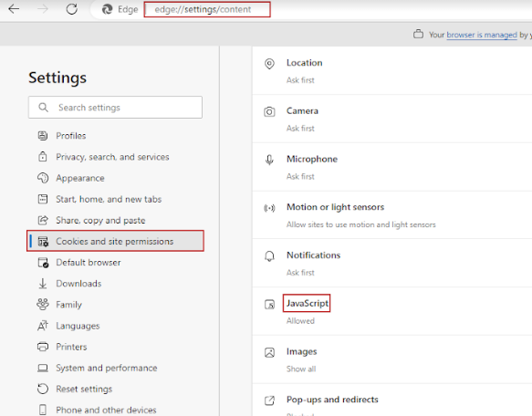Click the Languages icon
The width and height of the screenshot is (532, 416).
click(x=43, y=326)
